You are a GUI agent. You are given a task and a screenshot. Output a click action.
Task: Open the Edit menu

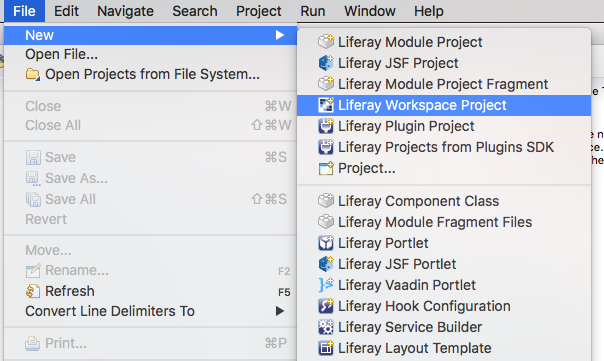[x=66, y=11]
